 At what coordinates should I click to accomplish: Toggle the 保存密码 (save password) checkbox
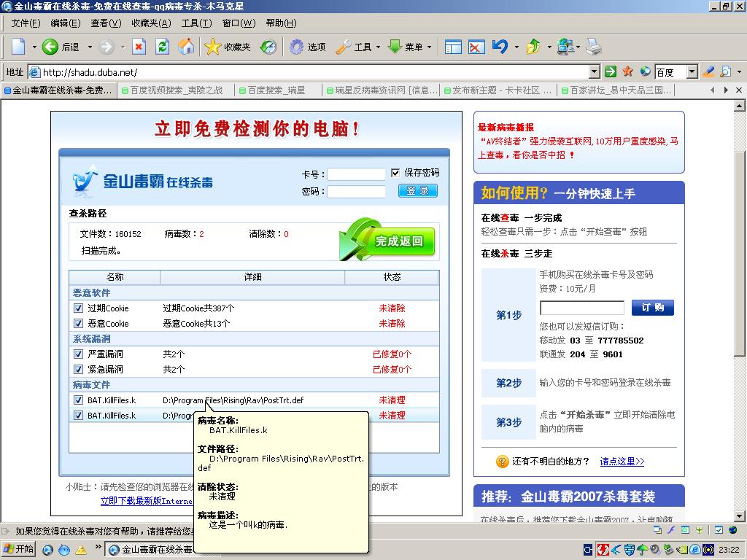(x=395, y=173)
